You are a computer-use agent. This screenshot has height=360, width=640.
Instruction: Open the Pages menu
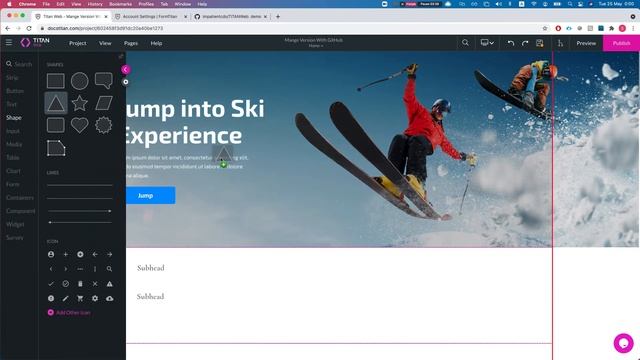click(131, 43)
